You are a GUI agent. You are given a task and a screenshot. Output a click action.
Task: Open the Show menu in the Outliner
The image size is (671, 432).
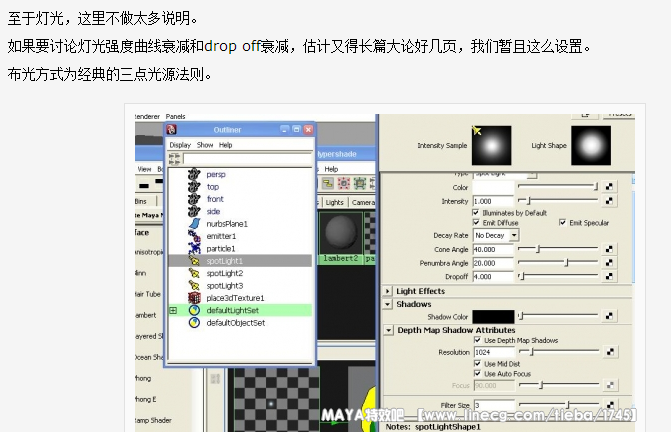pos(204,145)
